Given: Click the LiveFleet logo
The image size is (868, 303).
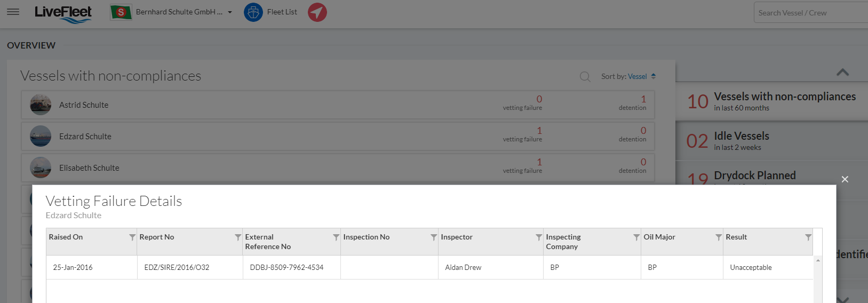Looking at the screenshot, I should coord(63,14).
